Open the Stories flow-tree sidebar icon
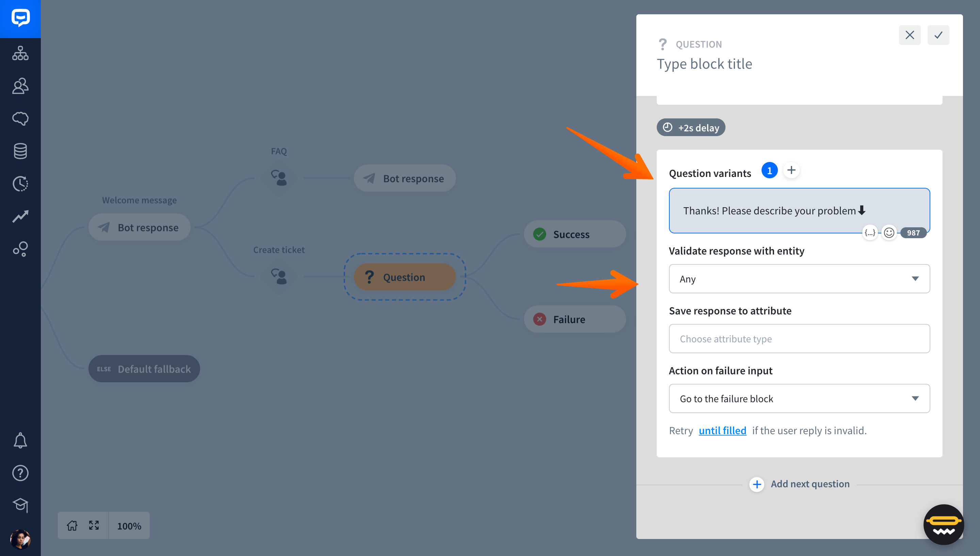The width and height of the screenshot is (980, 556). (x=20, y=53)
